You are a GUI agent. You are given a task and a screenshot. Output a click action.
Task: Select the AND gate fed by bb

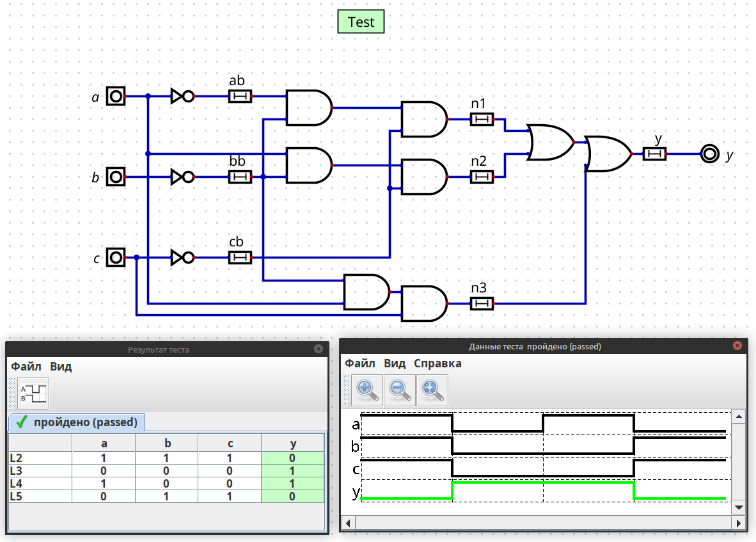(309, 165)
